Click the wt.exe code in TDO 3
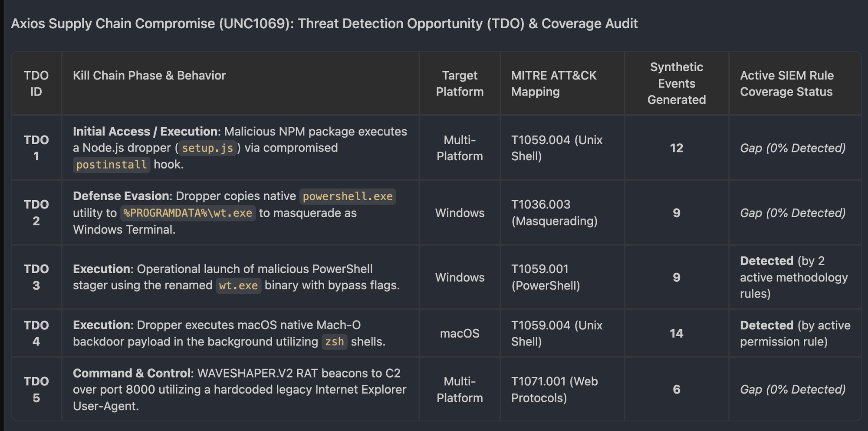The image size is (868, 431). [x=239, y=285]
